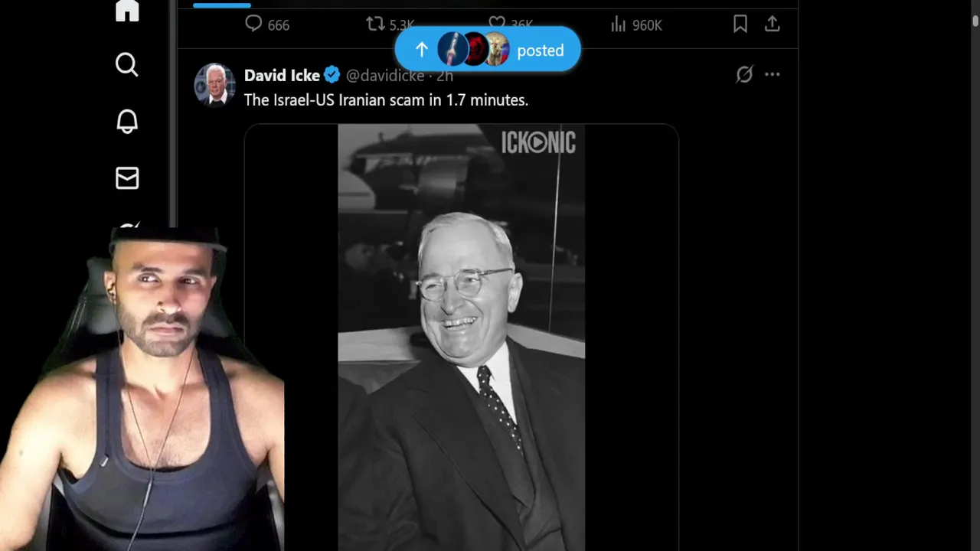Play the Ickonic video in the tweet

pos(462,337)
